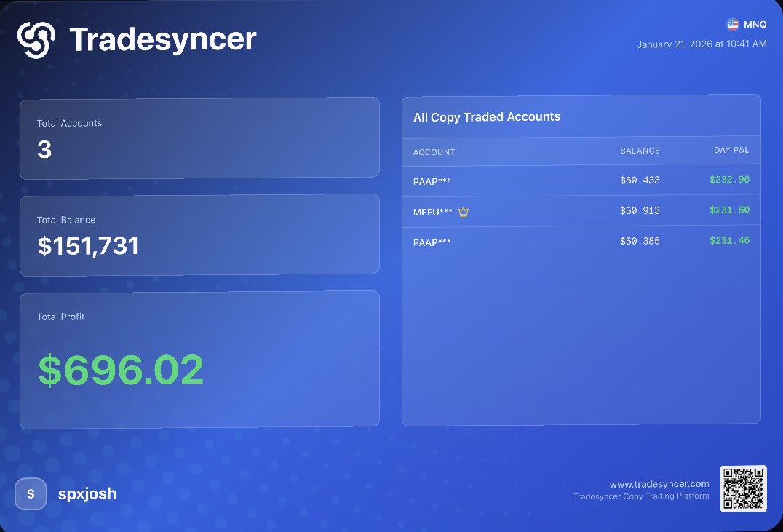This screenshot has width=783, height=532.
Task: Click the US flag icon beside MNQ
Action: tap(733, 24)
